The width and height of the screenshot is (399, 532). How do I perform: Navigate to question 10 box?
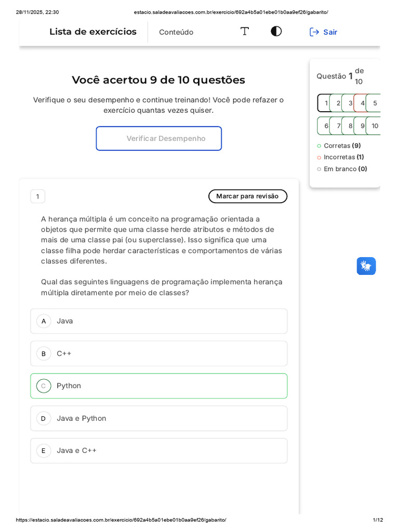[x=374, y=126]
